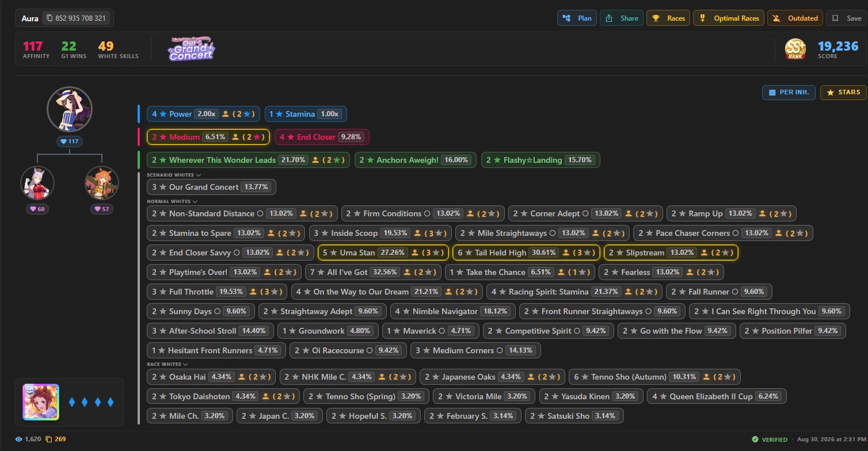Click the circle icon after Sunny Days
The width and height of the screenshot is (868, 451).
pos(217,311)
